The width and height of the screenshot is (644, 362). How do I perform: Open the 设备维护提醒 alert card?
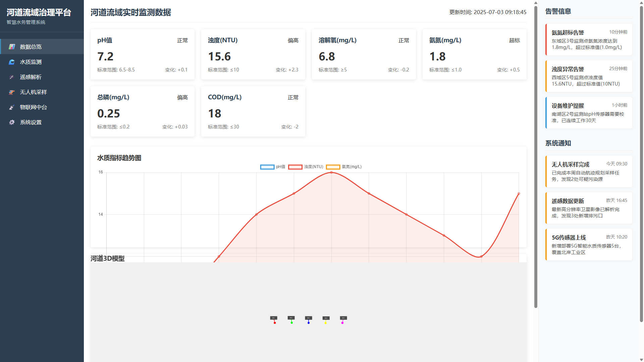589,113
